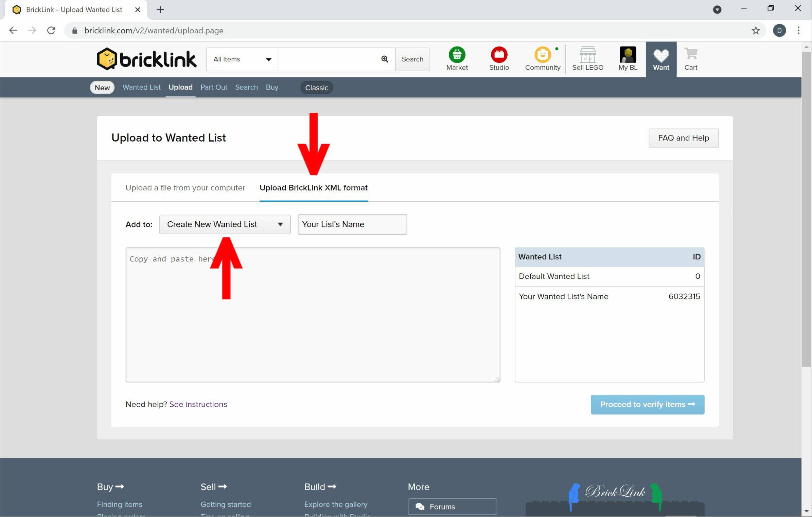Open the Community icon
Screen dimensions: 812x517
pos(543,55)
